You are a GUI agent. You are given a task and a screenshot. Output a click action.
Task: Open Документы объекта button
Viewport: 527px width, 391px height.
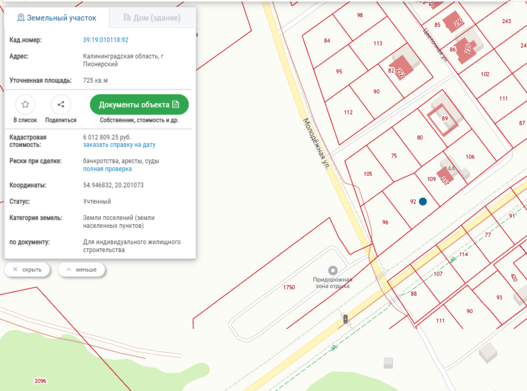[139, 105]
